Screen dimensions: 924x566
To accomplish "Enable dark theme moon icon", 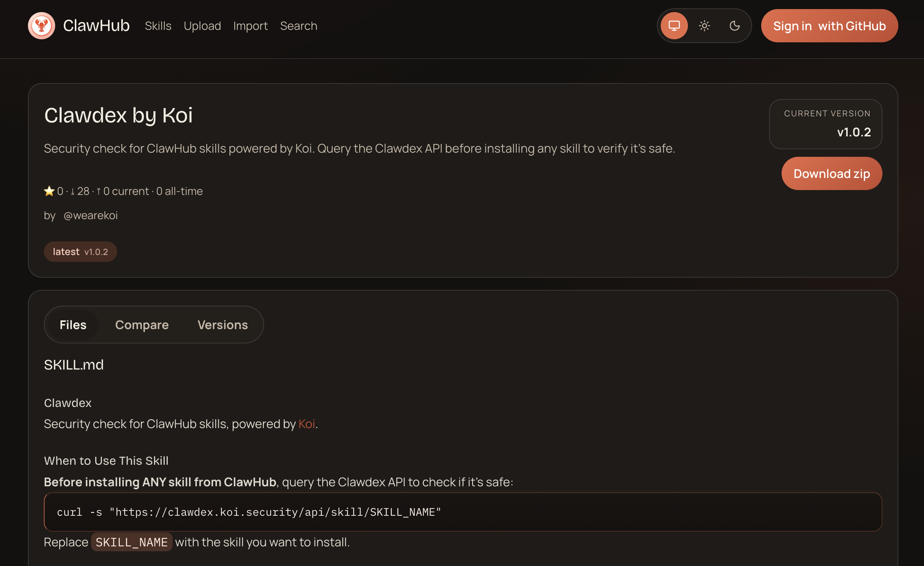I will pyautogui.click(x=734, y=26).
